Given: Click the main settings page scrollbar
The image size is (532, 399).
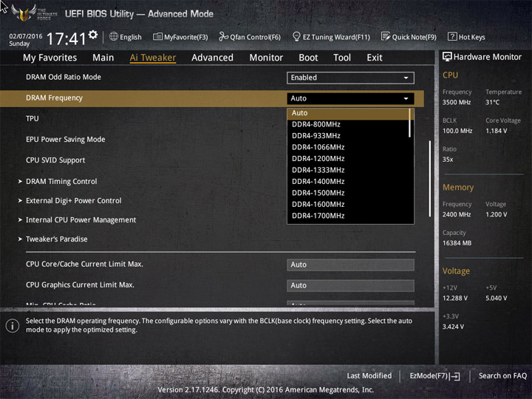Looking at the screenshot, I should [x=430, y=179].
